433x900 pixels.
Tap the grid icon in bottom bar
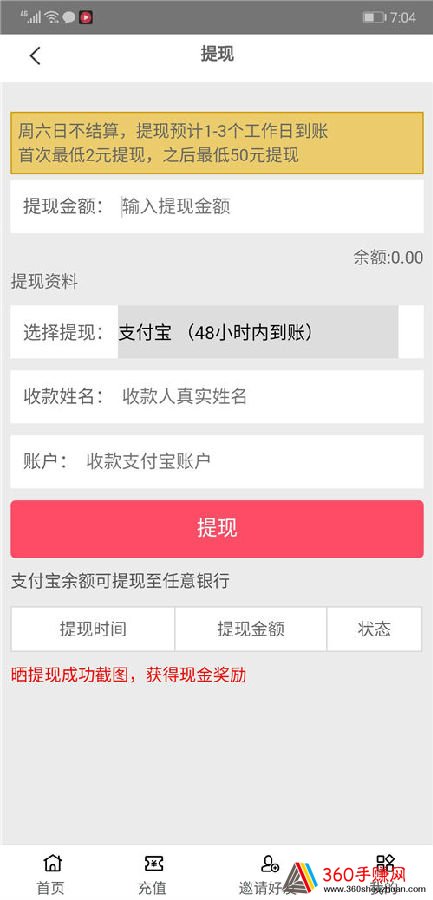pyautogui.click(x=386, y=863)
